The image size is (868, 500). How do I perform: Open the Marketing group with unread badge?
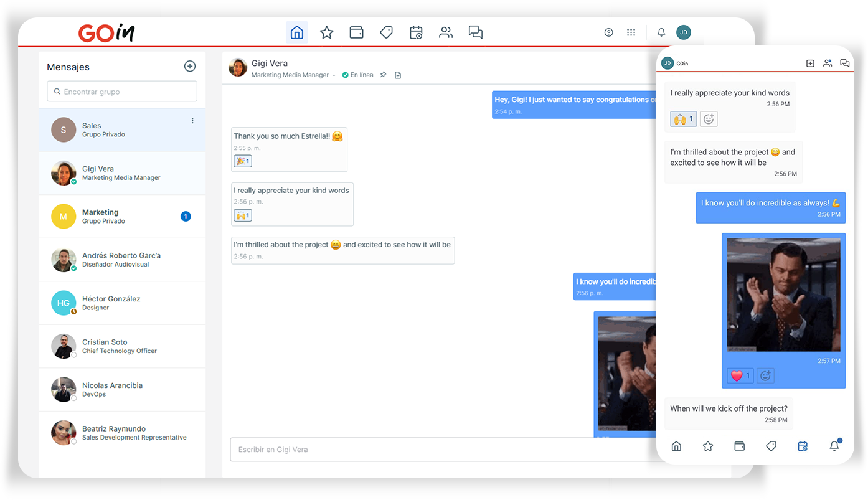(x=122, y=216)
